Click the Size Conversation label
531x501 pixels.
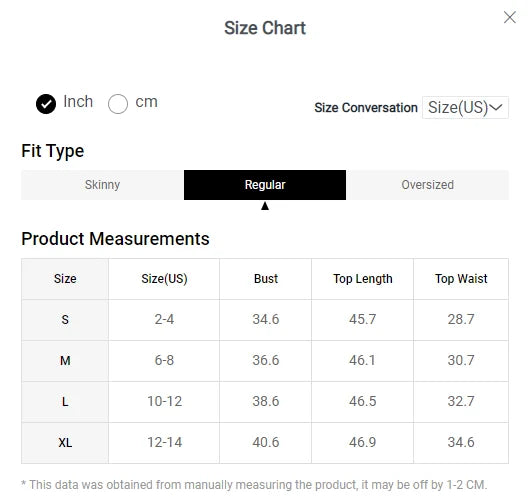[366, 108]
